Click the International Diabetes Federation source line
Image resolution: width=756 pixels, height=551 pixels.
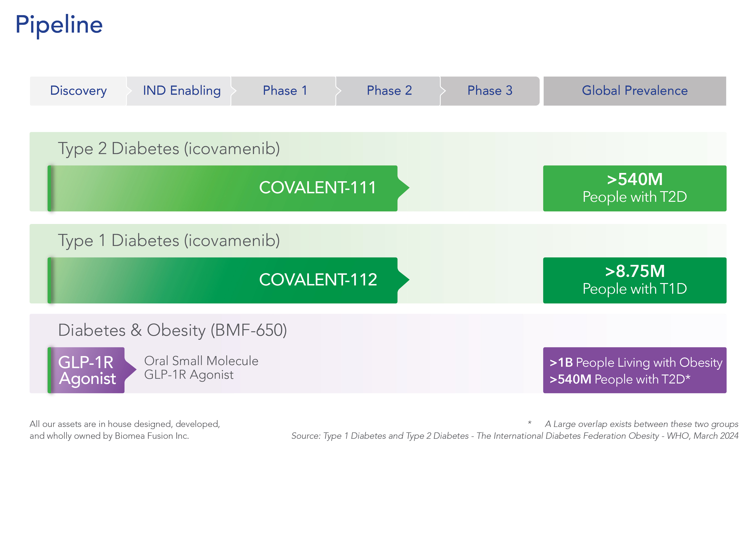tap(515, 436)
